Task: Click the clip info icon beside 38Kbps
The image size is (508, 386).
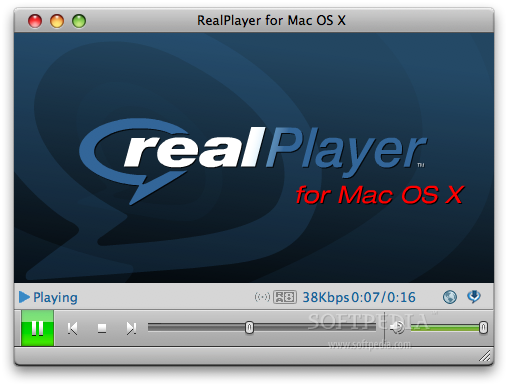Action: point(285,297)
